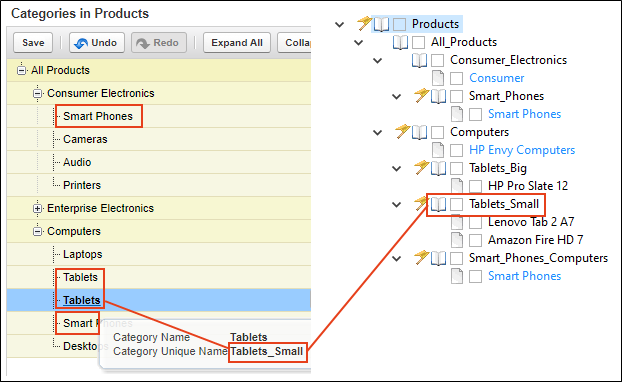Click the Save button
Viewport: 622px width, 382px height.
click(33, 42)
